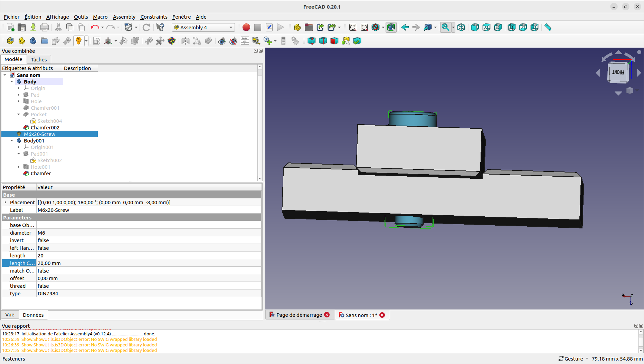Toggle the match Outer property value
Screen dimensions: 644x364
(149, 271)
